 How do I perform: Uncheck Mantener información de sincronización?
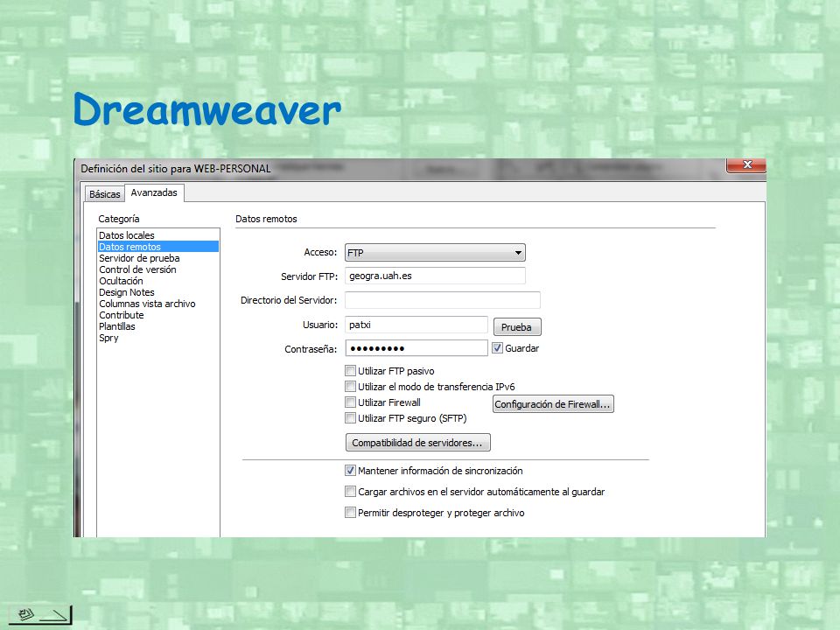pyautogui.click(x=350, y=471)
